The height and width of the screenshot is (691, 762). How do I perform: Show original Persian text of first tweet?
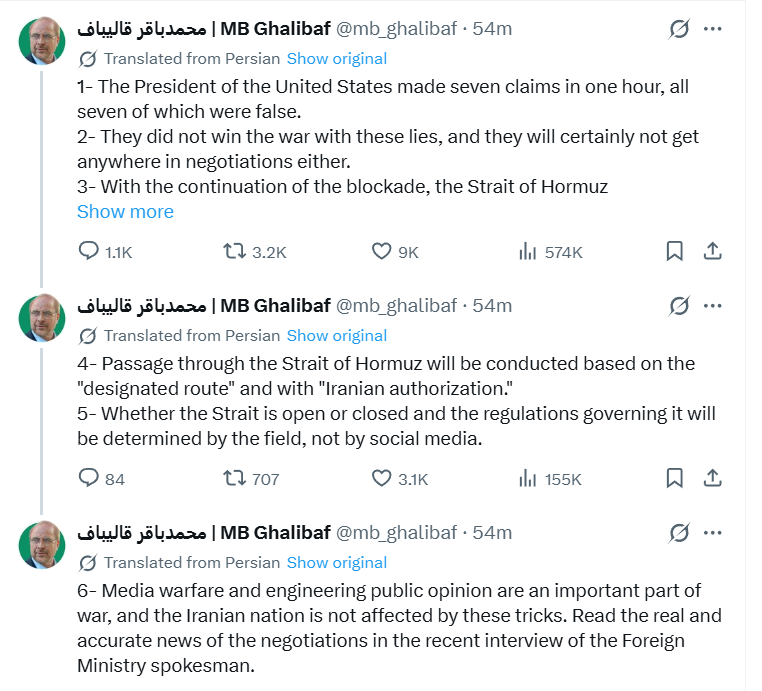(336, 58)
